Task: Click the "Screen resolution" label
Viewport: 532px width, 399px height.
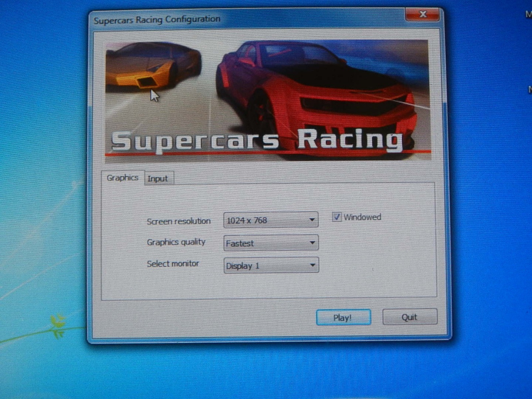Action: coord(178,221)
